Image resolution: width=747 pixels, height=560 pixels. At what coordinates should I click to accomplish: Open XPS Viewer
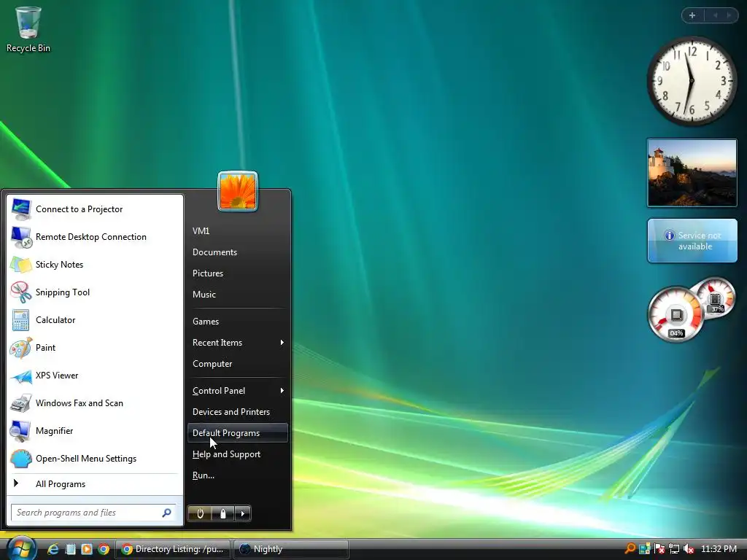[x=94, y=376]
